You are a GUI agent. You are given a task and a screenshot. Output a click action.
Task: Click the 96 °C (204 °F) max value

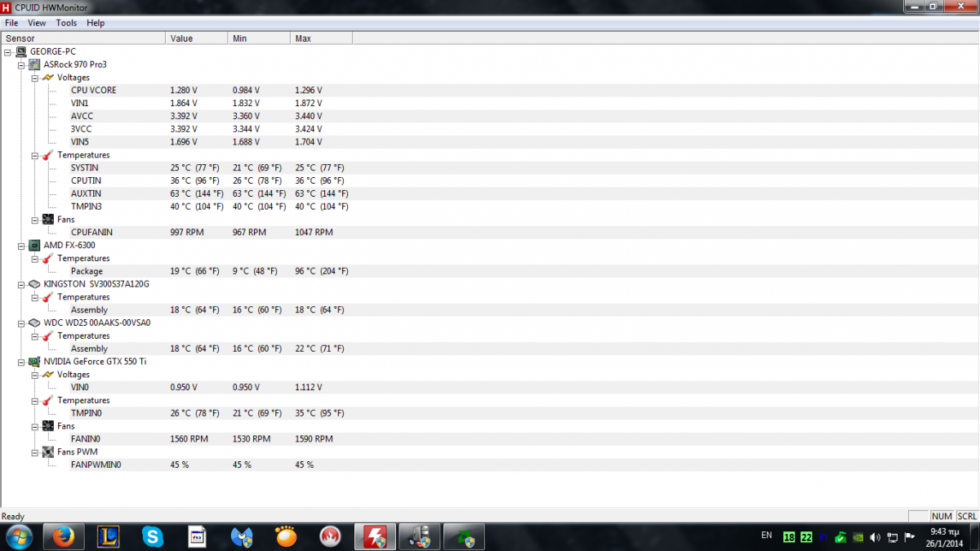tap(321, 271)
